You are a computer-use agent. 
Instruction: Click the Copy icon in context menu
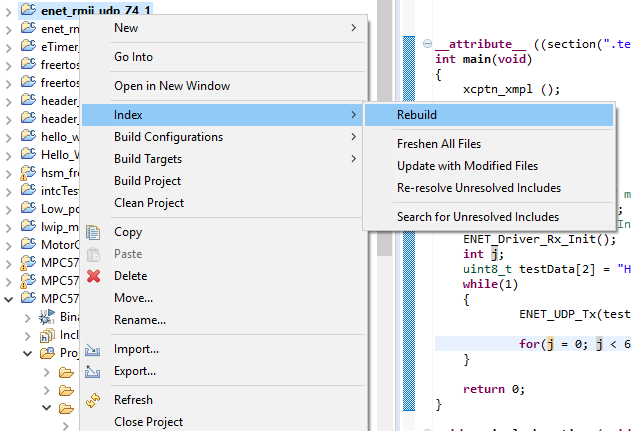point(93,233)
